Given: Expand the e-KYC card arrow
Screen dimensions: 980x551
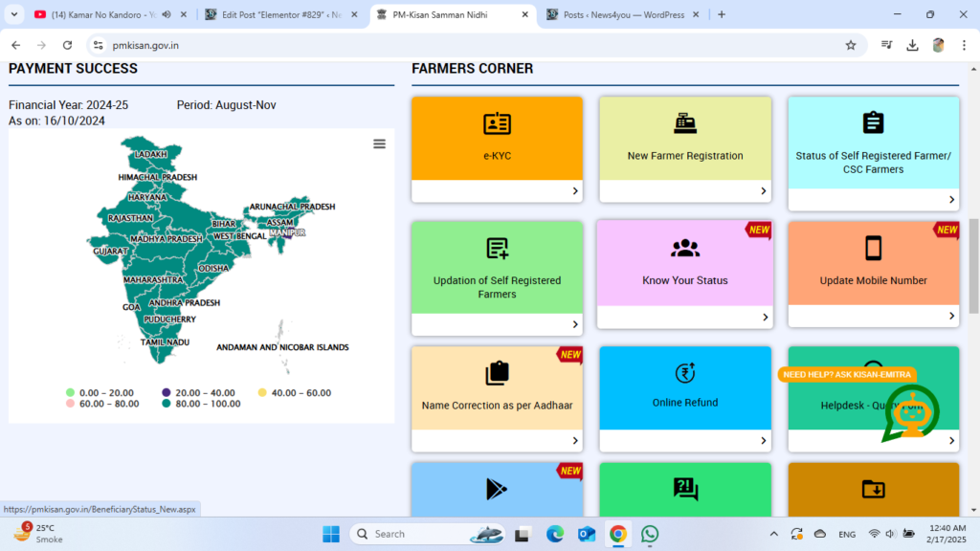Looking at the screenshot, I should coord(575,191).
